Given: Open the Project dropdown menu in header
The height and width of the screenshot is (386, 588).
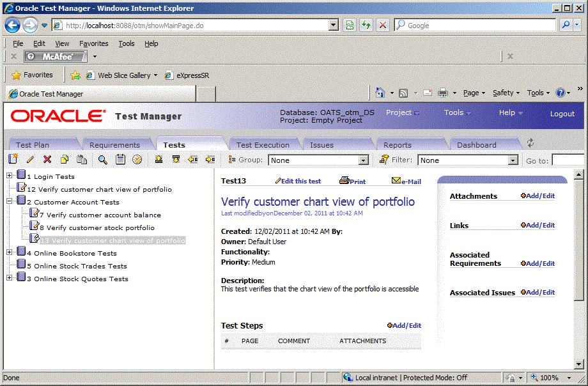Looking at the screenshot, I should coord(403,112).
